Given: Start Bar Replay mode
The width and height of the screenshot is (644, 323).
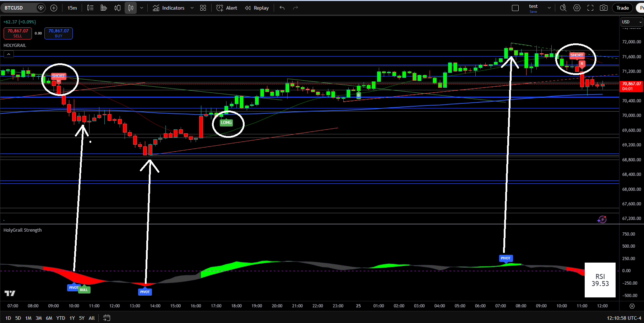Looking at the screenshot, I should 257,8.
